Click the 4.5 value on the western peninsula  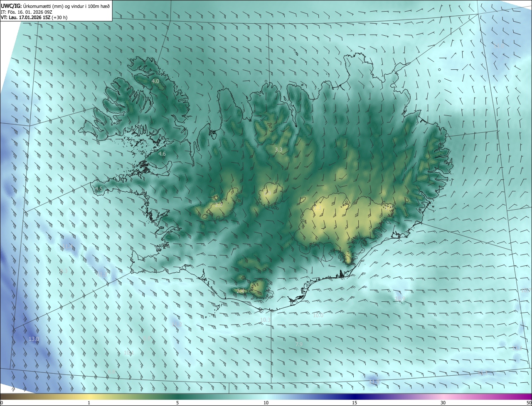(99, 189)
